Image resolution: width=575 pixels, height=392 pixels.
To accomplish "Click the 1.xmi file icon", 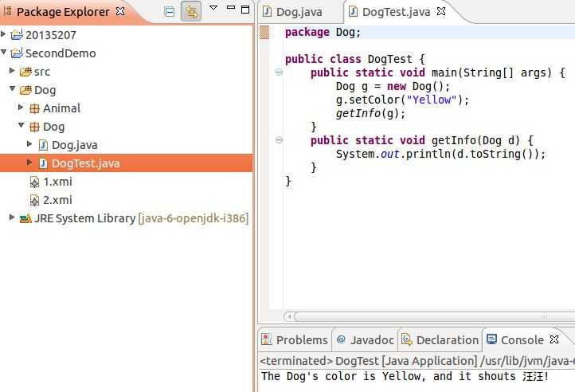I will [x=34, y=182].
